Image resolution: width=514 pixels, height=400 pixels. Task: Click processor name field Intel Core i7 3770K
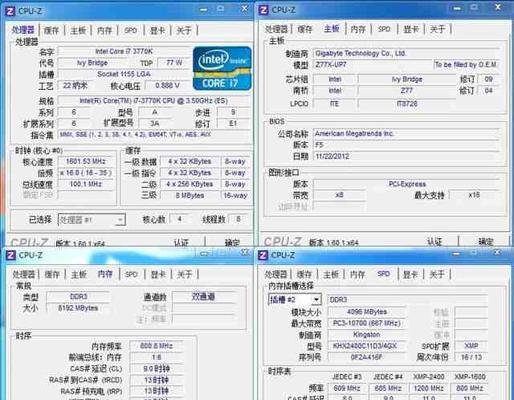pos(124,51)
